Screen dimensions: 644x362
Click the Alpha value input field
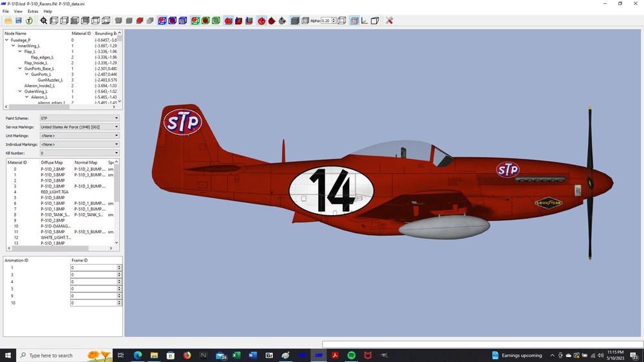click(x=326, y=21)
